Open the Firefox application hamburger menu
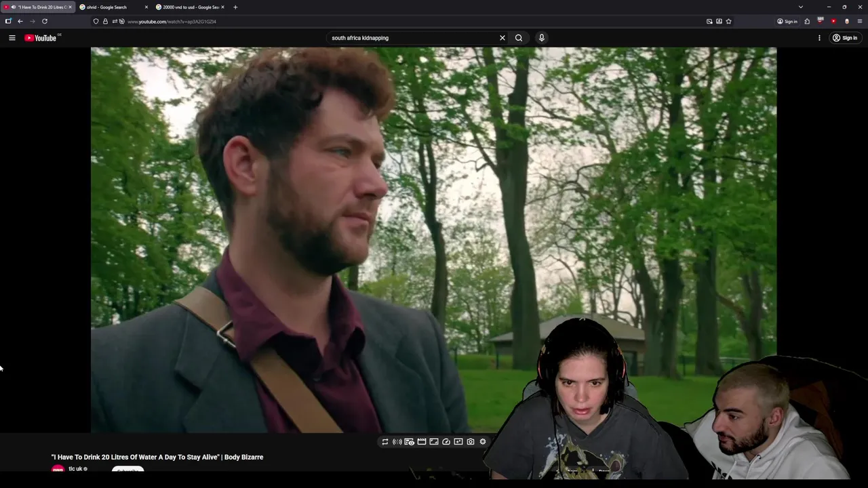This screenshot has width=868, height=488. click(860, 22)
